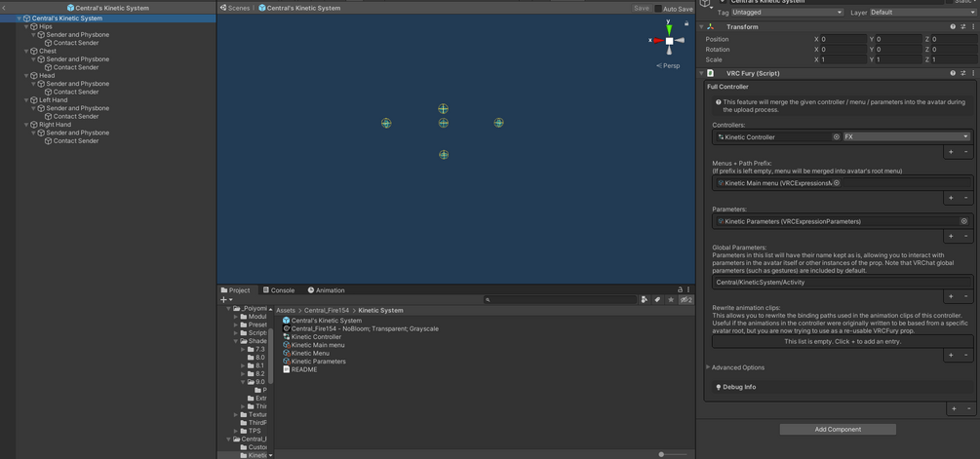Click the Scale Y input field
Image resolution: width=980 pixels, height=459 pixels.
898,59
